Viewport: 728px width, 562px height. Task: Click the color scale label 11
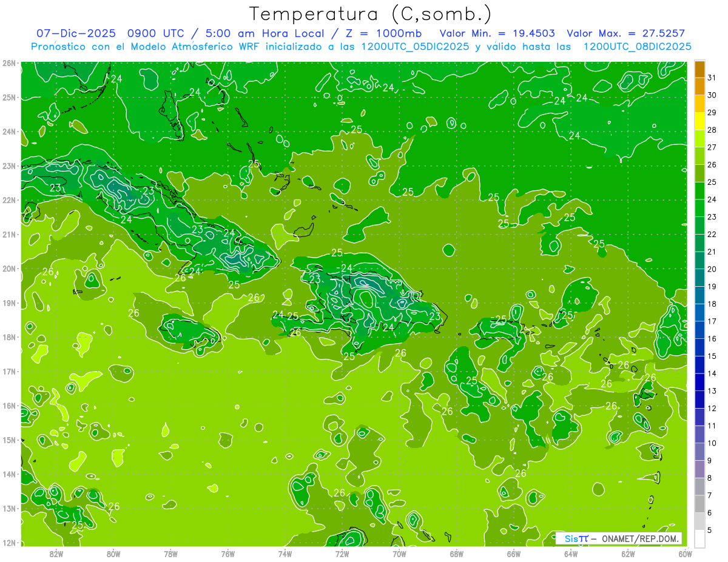[712, 426]
